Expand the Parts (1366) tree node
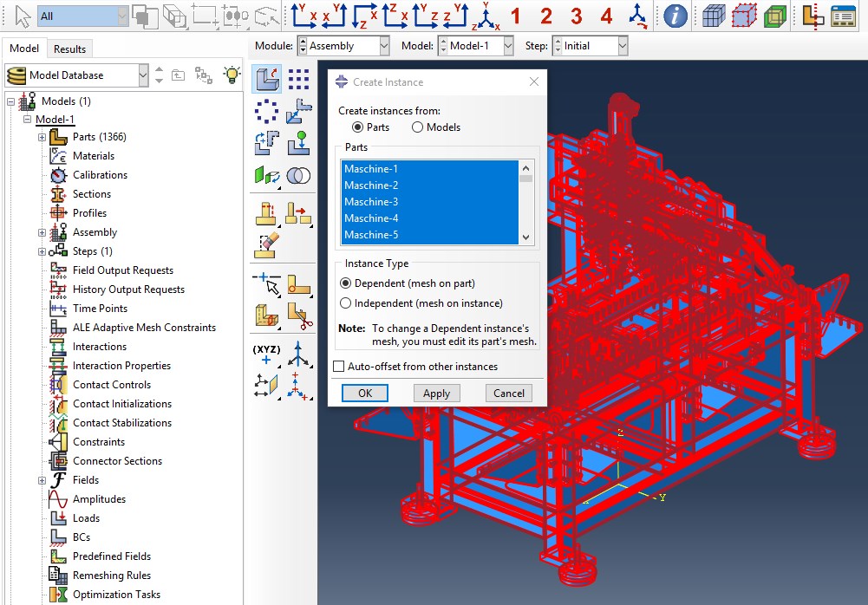 [x=42, y=137]
